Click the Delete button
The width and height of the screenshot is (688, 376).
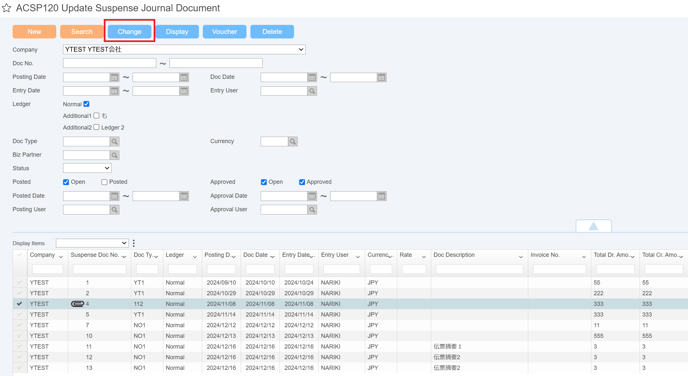click(x=272, y=32)
